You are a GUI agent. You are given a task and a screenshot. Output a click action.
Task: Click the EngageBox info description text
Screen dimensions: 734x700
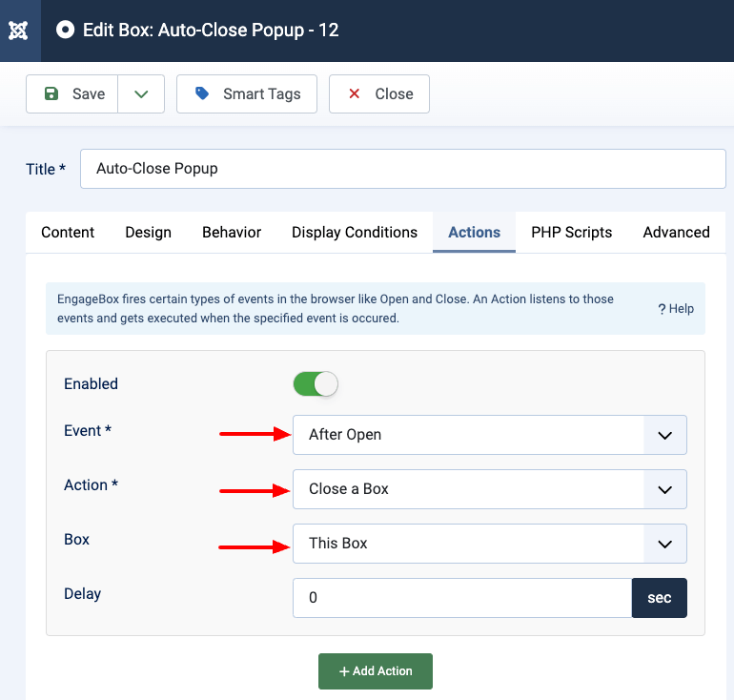click(x=336, y=309)
